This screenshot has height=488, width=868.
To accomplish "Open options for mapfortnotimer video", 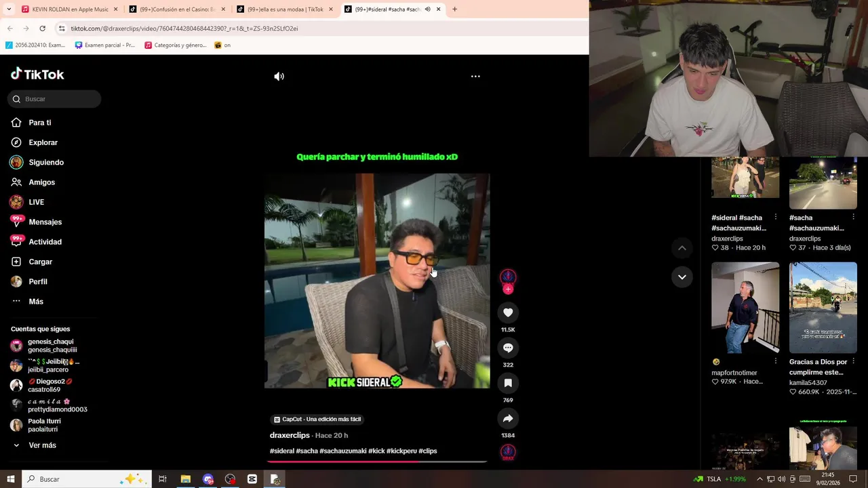I will (x=775, y=361).
